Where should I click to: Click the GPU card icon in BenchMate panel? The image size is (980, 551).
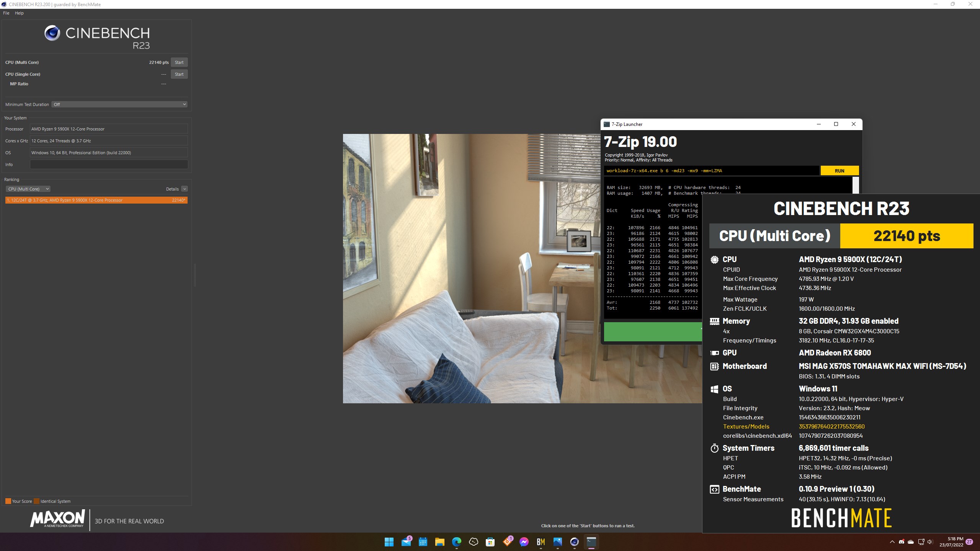pos(714,353)
